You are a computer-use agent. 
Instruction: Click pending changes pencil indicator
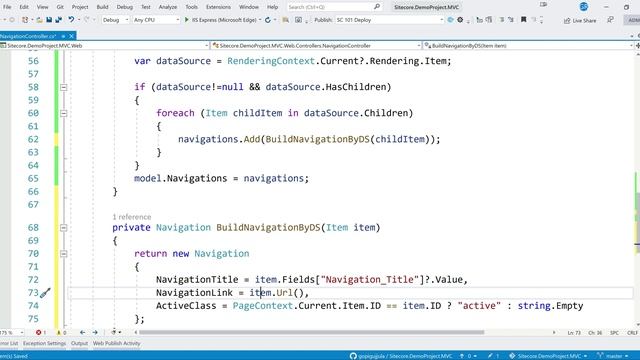pos(493,356)
